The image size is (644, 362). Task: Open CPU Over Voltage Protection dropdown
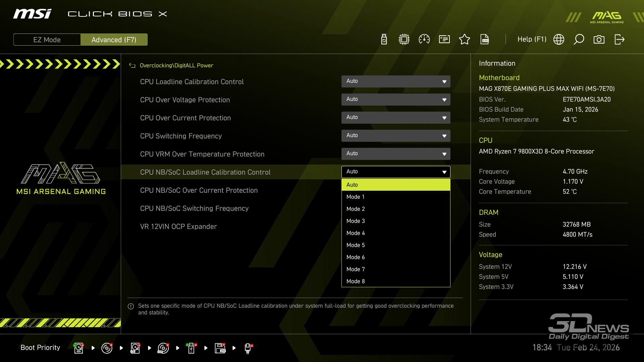pos(396,100)
